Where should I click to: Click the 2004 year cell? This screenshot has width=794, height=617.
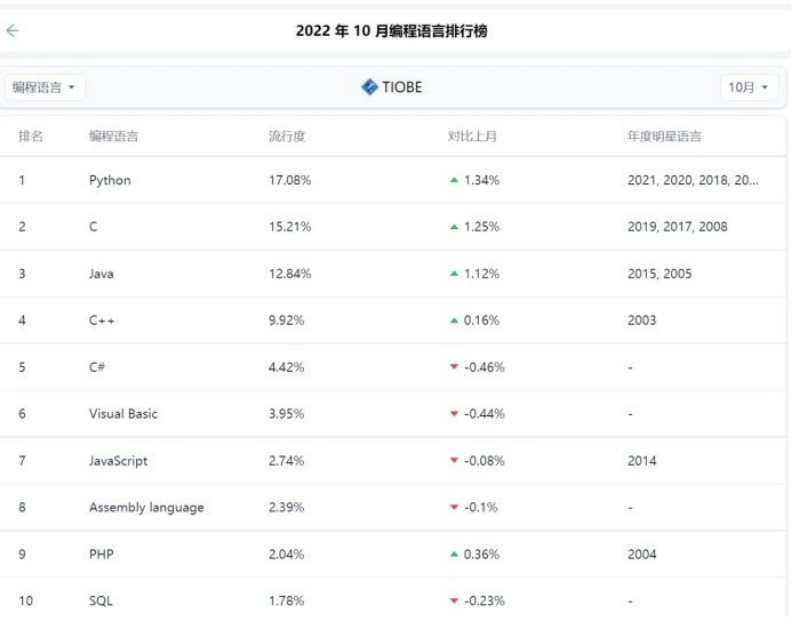point(642,554)
